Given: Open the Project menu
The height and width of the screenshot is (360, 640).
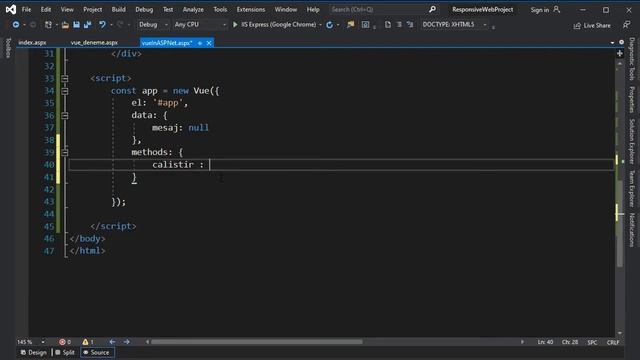Looking at the screenshot, I should point(92,9).
